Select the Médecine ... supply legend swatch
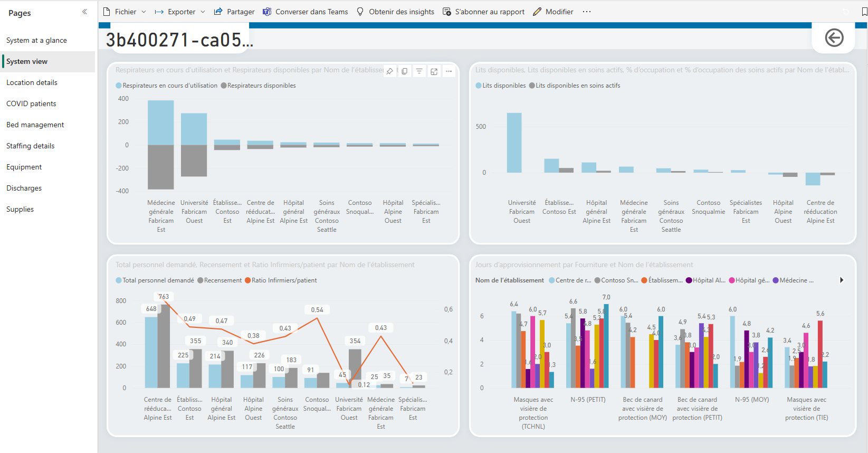This screenshot has width=868, height=453. 776,280
